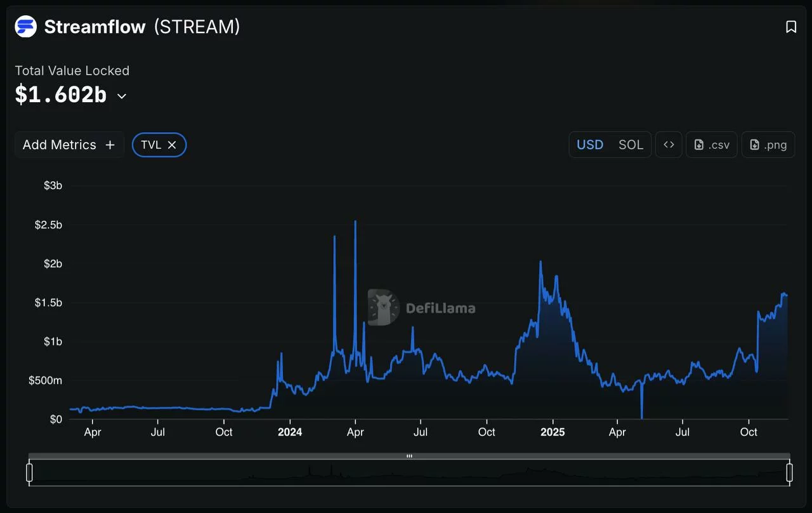Click the bookmark icon to save Streamflow
The height and width of the screenshot is (513, 812).
pyautogui.click(x=790, y=27)
